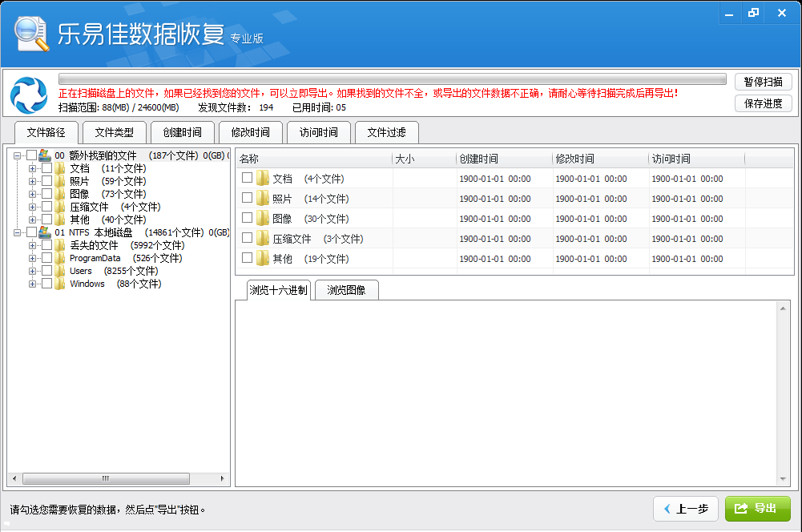Sort list by 名称 column header
The width and height of the screenshot is (802, 532).
pyautogui.click(x=314, y=159)
